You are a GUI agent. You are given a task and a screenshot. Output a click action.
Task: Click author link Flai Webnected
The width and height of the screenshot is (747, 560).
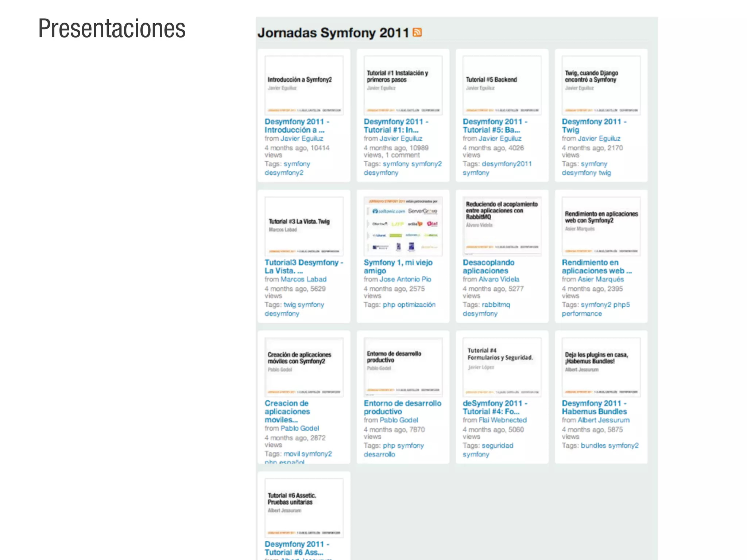[503, 420]
